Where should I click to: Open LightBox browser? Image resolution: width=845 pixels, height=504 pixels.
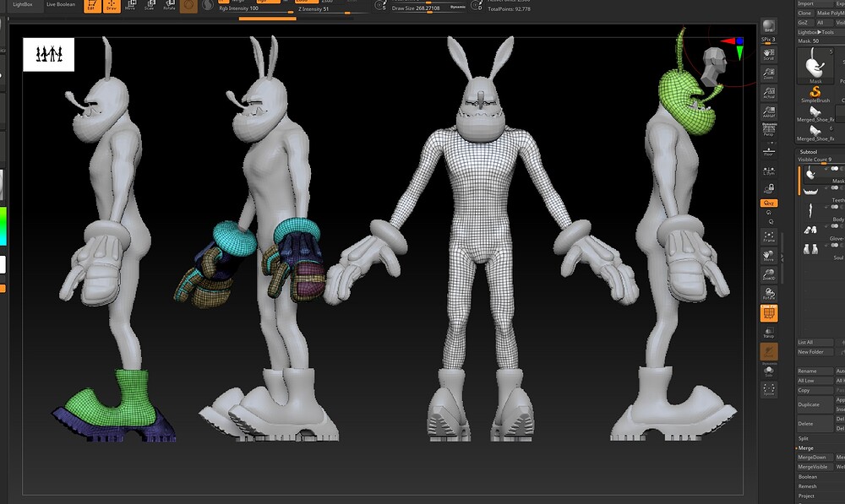click(23, 4)
